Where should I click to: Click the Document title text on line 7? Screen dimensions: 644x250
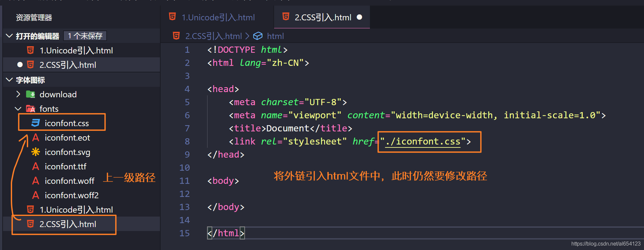pos(288,128)
